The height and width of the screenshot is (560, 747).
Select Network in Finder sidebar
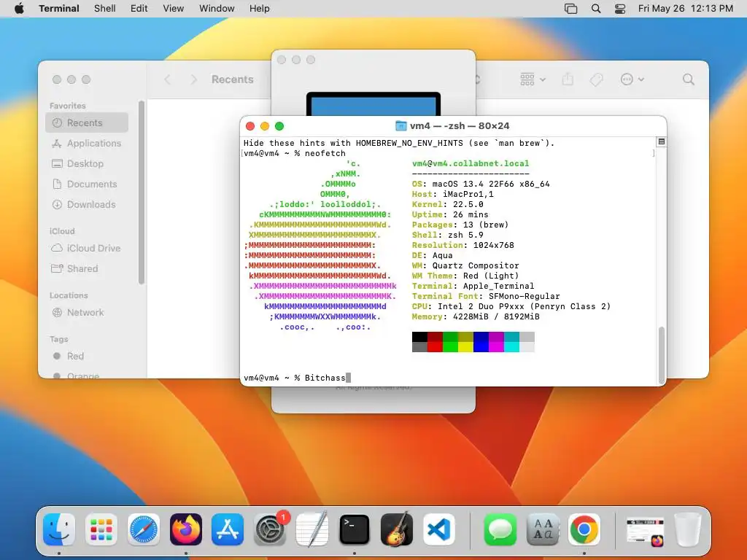pyautogui.click(x=87, y=313)
